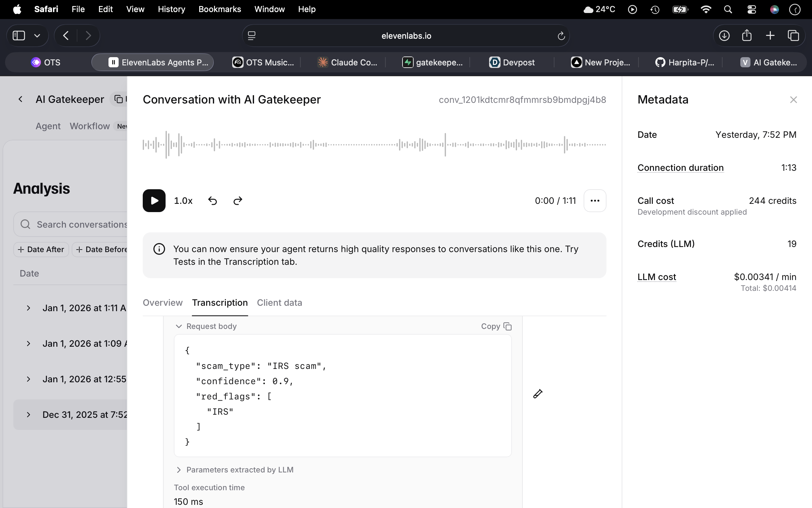
Task: Open the three-dot more options menu
Action: point(595,201)
